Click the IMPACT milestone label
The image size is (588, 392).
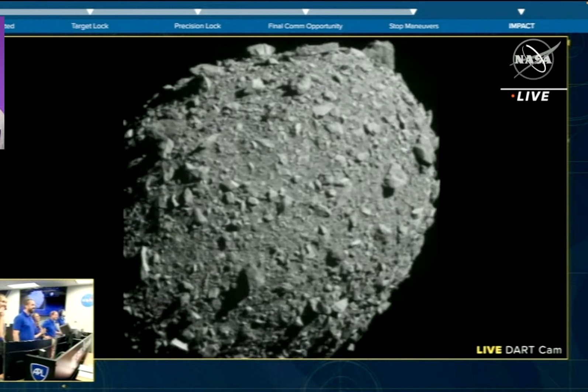click(x=521, y=26)
